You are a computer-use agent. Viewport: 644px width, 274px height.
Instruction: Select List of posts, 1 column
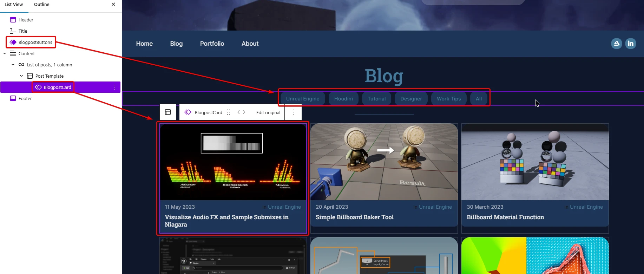(50, 65)
